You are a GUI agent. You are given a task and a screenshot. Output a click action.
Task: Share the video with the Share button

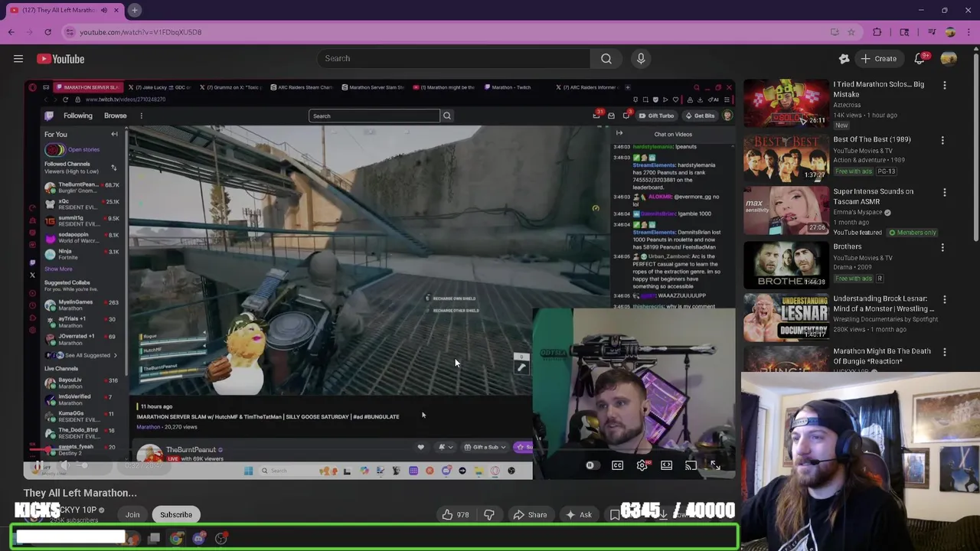point(530,515)
